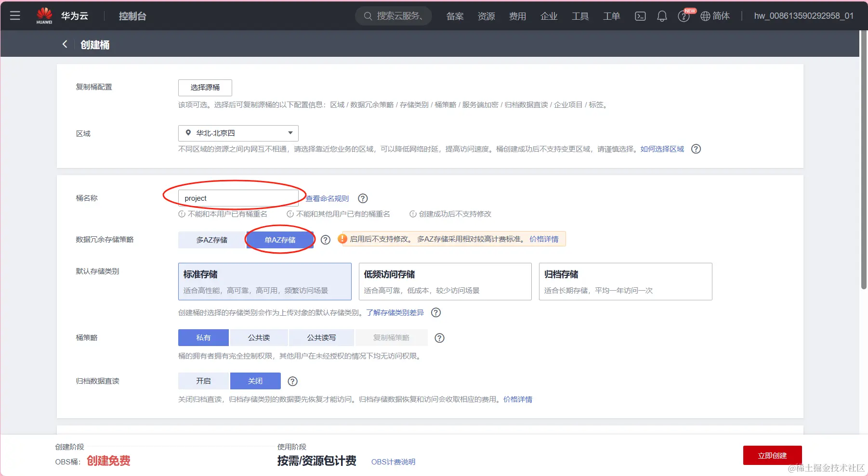Image resolution: width=868 pixels, height=476 pixels.
Task: Open the 资源 menu
Action: point(486,16)
